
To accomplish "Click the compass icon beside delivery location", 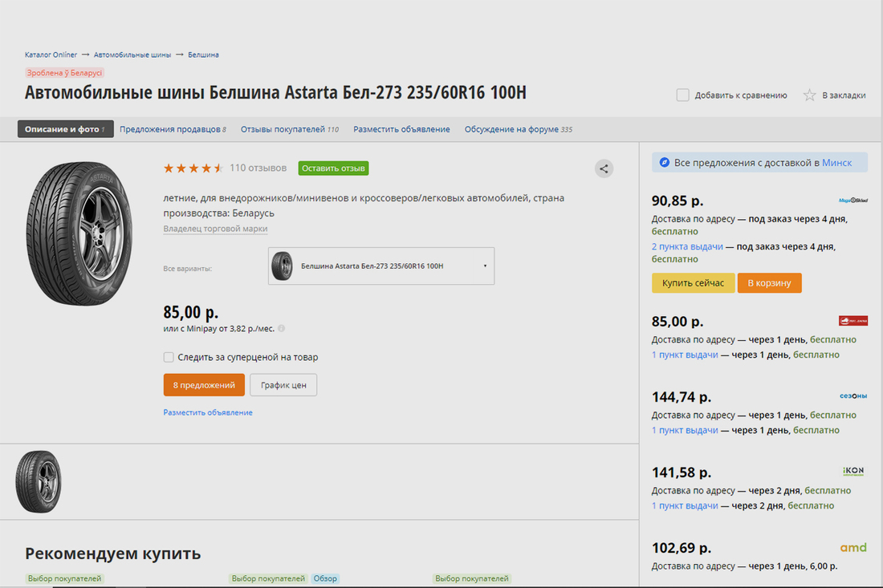I will 664,163.
